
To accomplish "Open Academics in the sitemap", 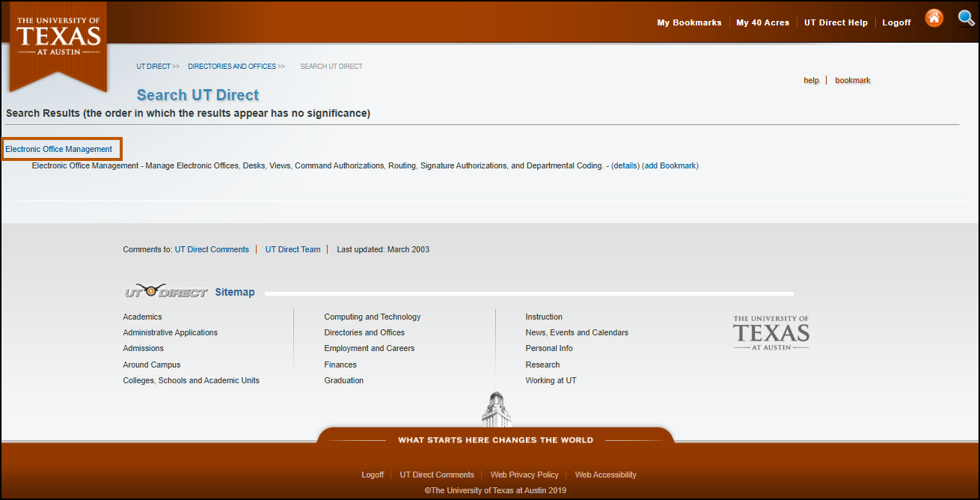I will (142, 317).
